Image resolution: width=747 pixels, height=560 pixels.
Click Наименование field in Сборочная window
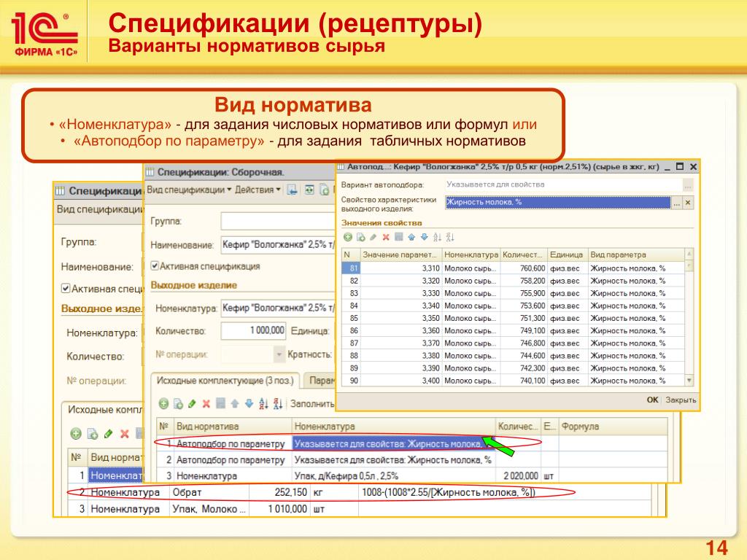278,244
